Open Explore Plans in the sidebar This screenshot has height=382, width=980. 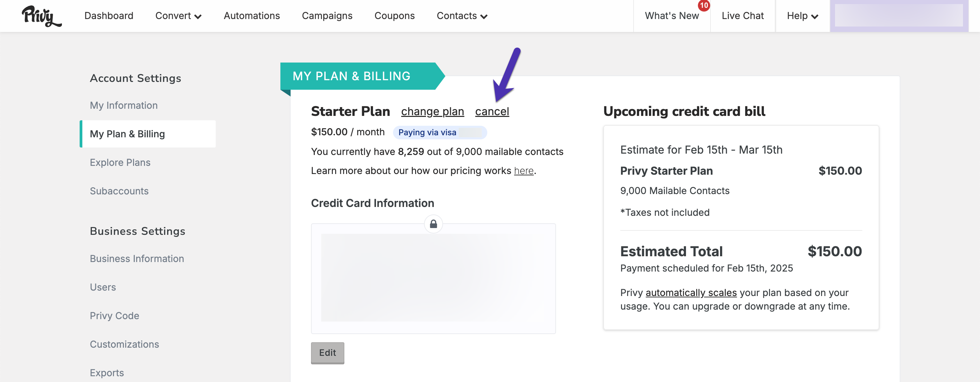(120, 162)
